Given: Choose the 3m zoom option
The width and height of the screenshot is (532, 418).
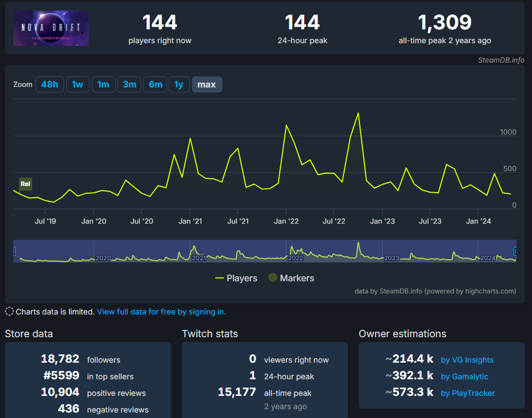Looking at the screenshot, I should (129, 85).
